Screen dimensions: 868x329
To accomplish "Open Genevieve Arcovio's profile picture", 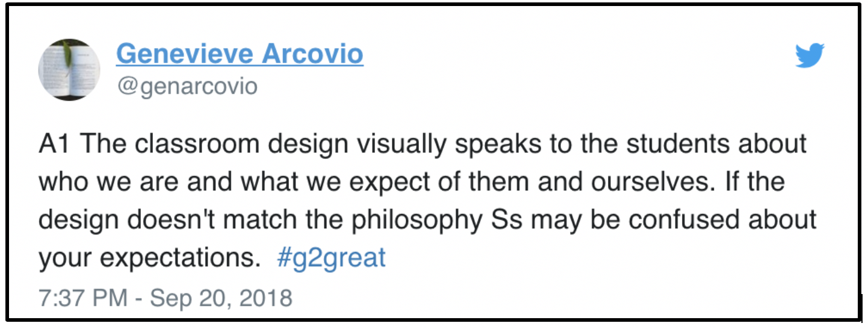I will (69, 70).
